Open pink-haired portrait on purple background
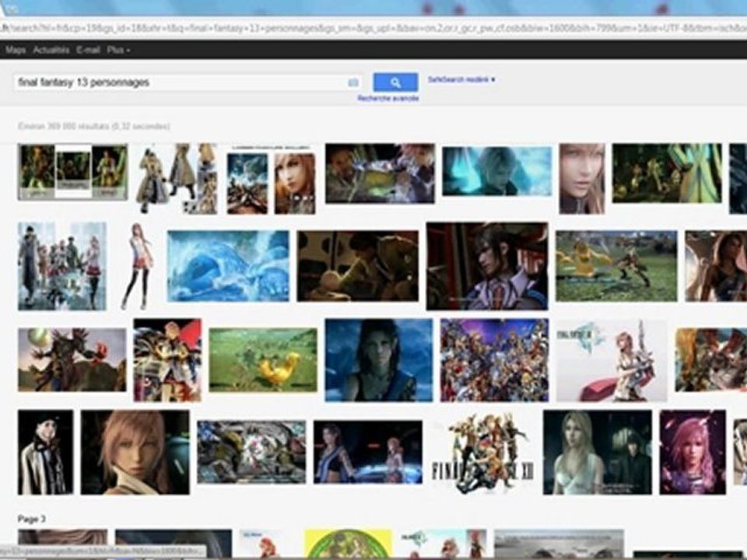Image resolution: width=747 pixels, height=560 pixels. tap(693, 452)
